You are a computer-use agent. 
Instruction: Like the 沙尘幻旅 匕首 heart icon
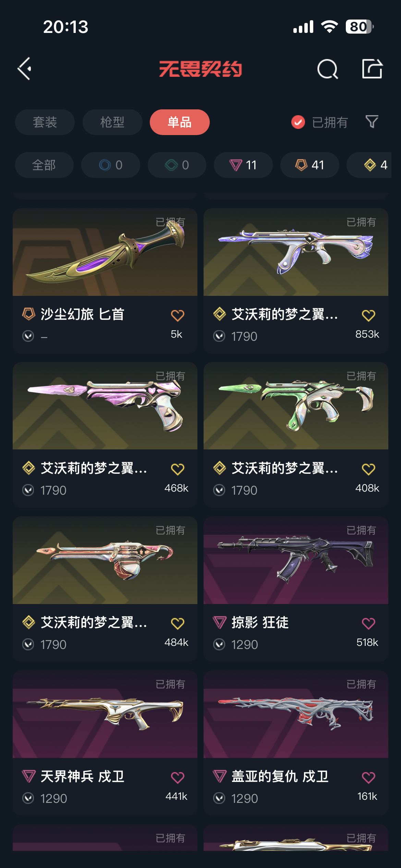pyautogui.click(x=178, y=315)
